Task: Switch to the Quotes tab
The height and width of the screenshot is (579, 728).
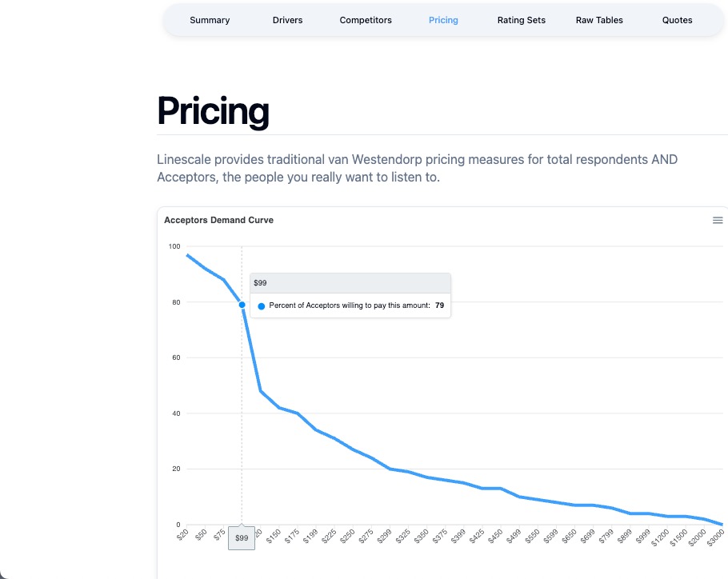Action: tap(677, 20)
